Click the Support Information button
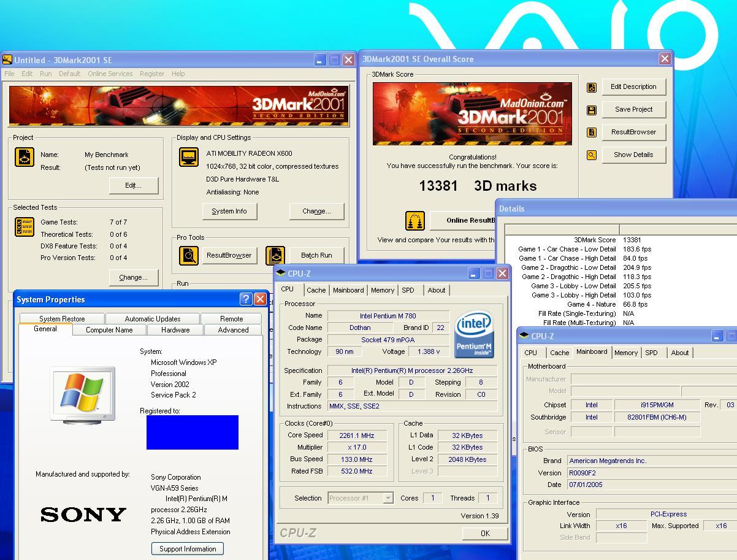737x560 pixels. coord(188,548)
